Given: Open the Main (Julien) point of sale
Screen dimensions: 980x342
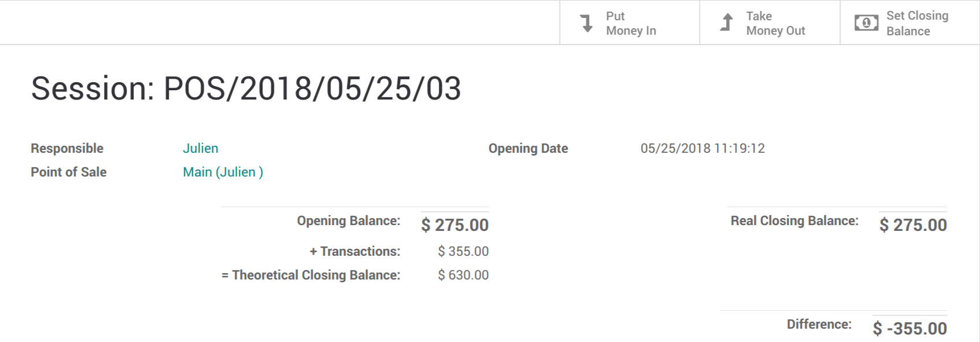Looking at the screenshot, I should pos(223,172).
